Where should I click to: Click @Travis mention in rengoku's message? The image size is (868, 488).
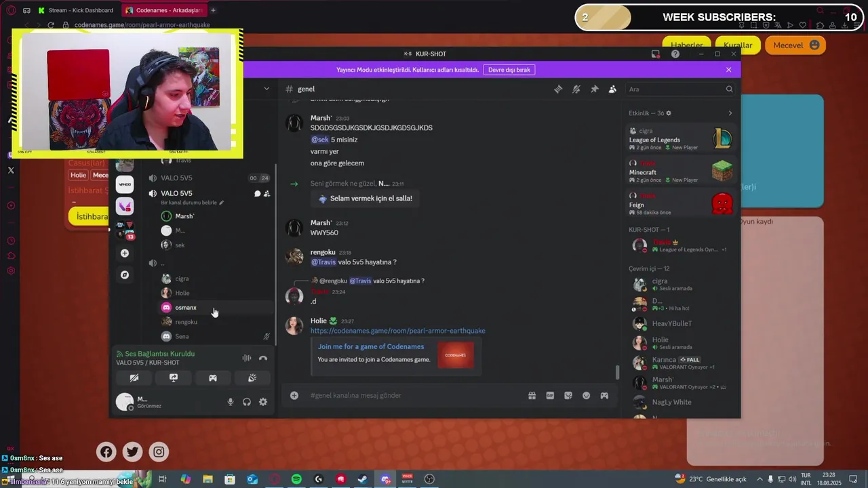click(324, 262)
